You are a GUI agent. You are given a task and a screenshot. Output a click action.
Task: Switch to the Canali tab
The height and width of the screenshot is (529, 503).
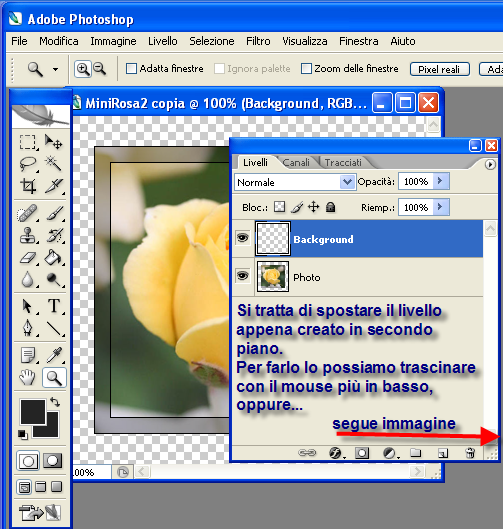pyautogui.click(x=296, y=163)
